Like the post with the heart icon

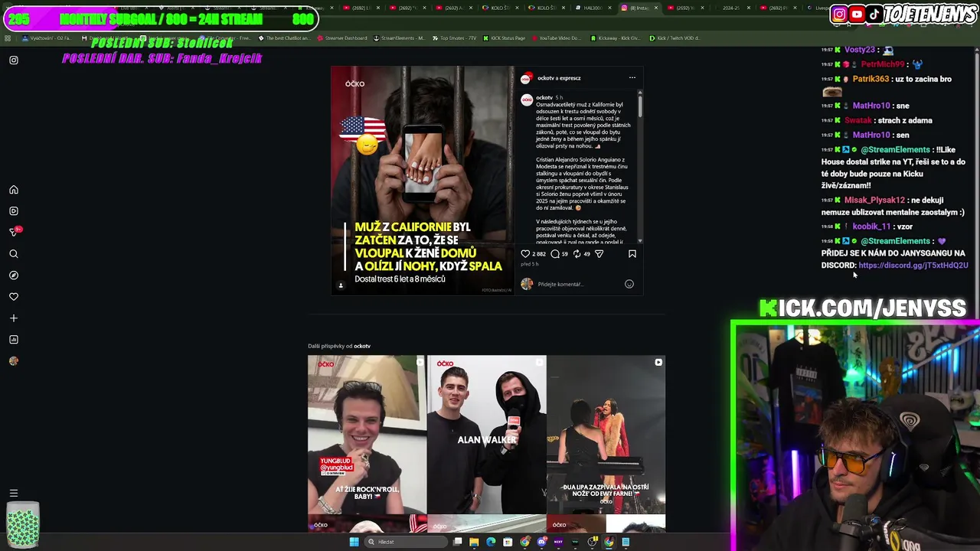coord(525,254)
